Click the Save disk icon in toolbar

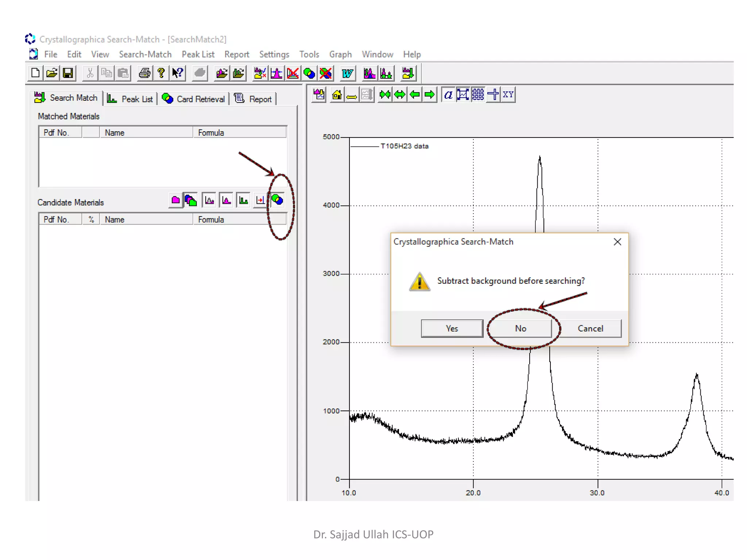(x=68, y=73)
